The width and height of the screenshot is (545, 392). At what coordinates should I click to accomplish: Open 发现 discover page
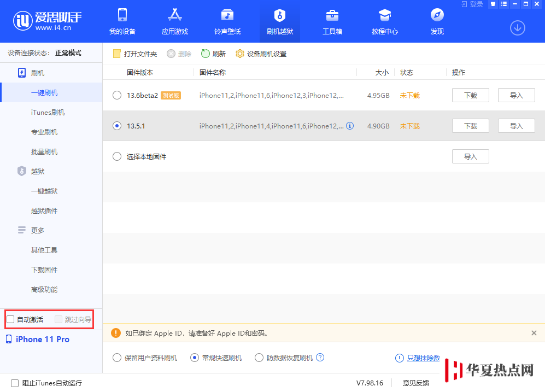click(437, 21)
